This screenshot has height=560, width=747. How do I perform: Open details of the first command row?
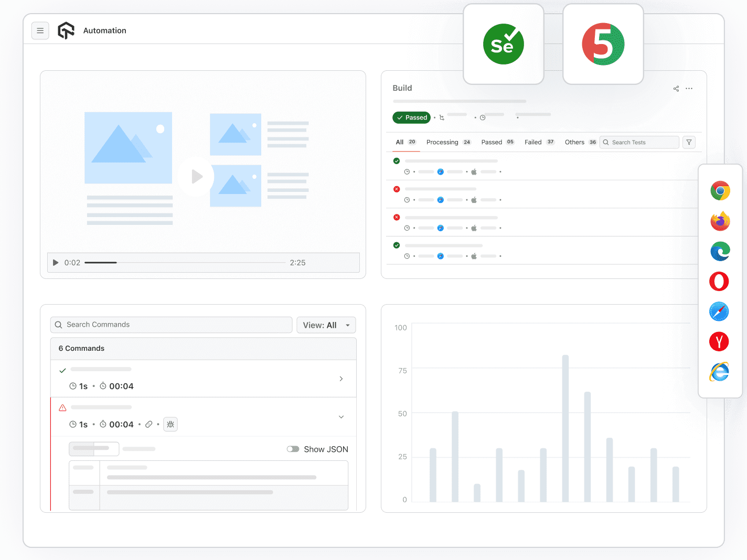(341, 379)
